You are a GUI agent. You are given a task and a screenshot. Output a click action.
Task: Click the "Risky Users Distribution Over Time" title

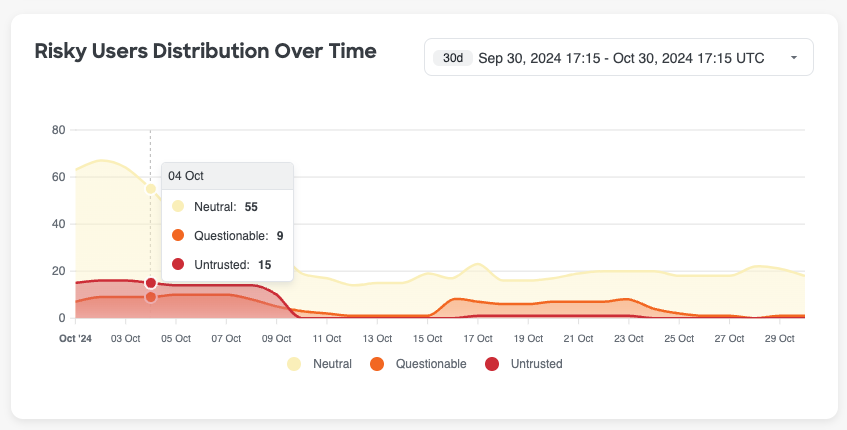tap(205, 51)
